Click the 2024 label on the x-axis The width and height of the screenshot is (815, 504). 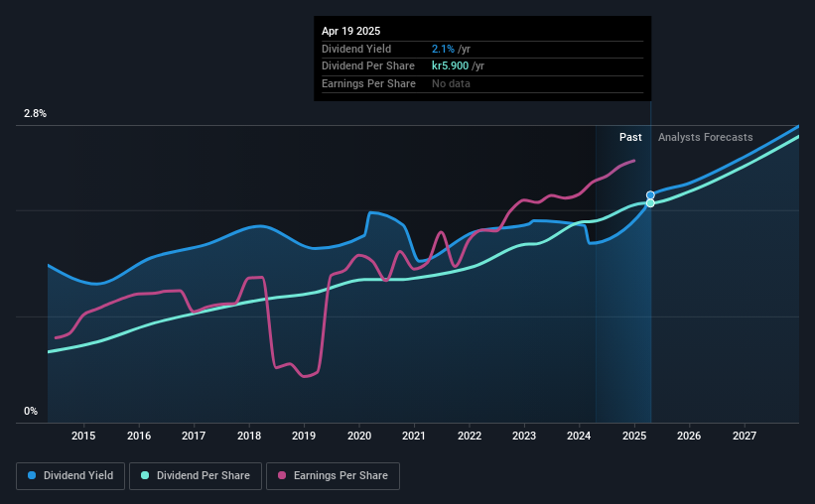pyautogui.click(x=579, y=436)
